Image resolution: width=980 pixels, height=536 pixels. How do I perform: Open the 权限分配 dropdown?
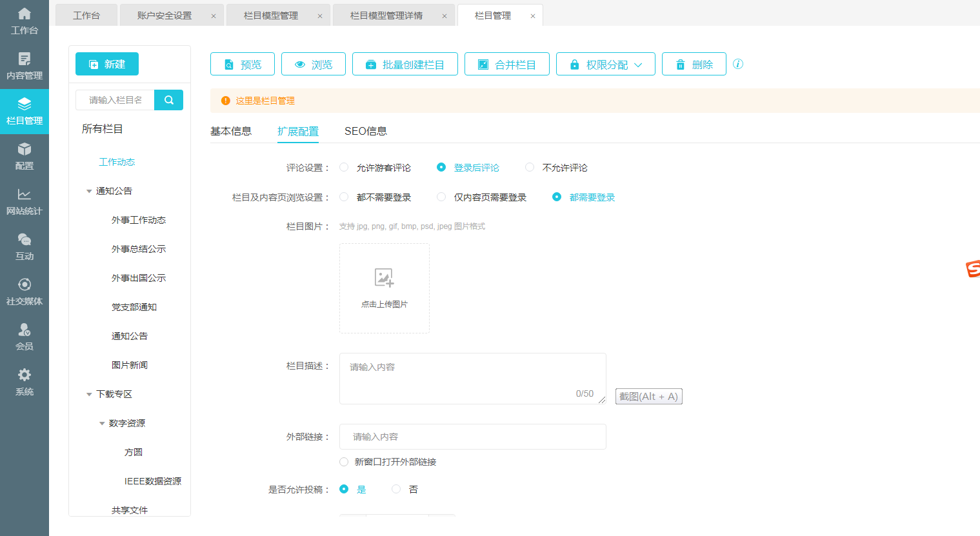605,65
